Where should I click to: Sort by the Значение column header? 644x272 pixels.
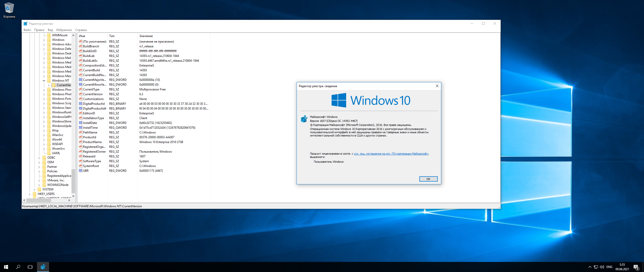tap(174, 36)
